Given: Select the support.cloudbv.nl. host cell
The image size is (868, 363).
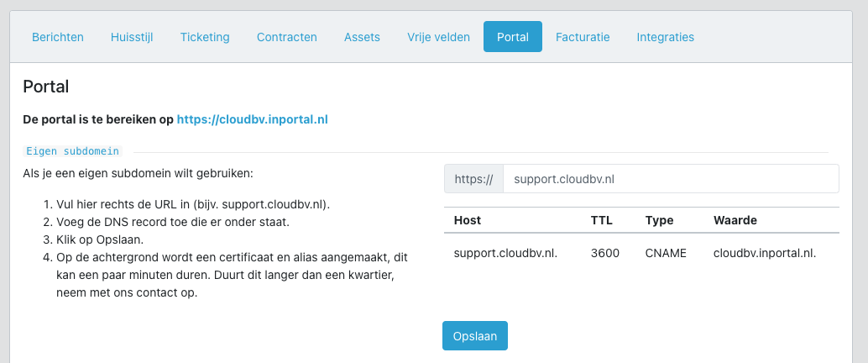Looking at the screenshot, I should 505,253.
